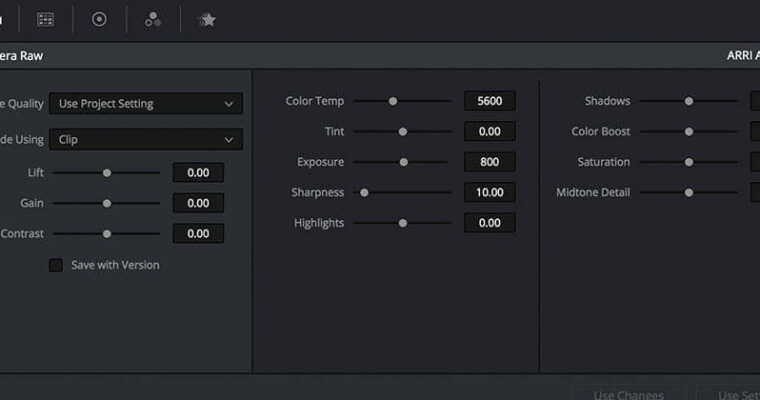Click the Shadows label

tap(607, 101)
